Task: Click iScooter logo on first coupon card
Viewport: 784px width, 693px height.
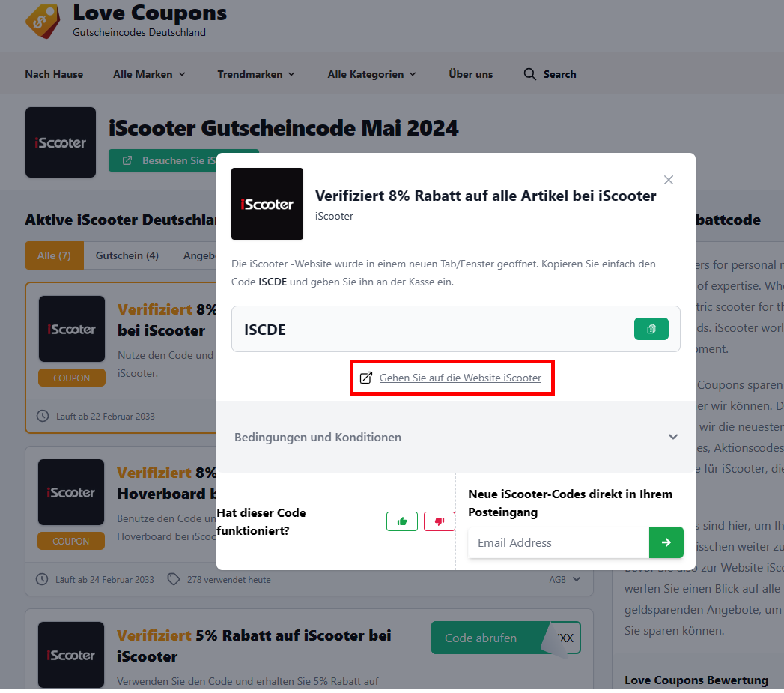Action: coord(72,329)
